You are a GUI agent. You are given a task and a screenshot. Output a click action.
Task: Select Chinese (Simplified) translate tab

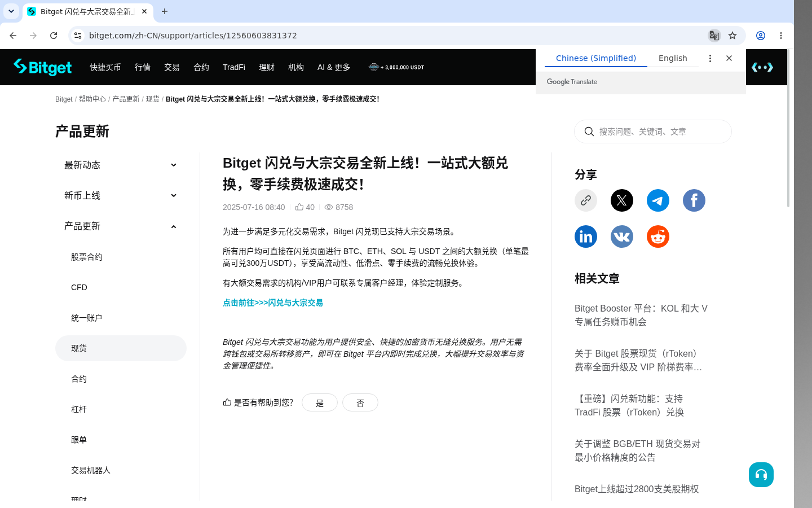pos(596,58)
